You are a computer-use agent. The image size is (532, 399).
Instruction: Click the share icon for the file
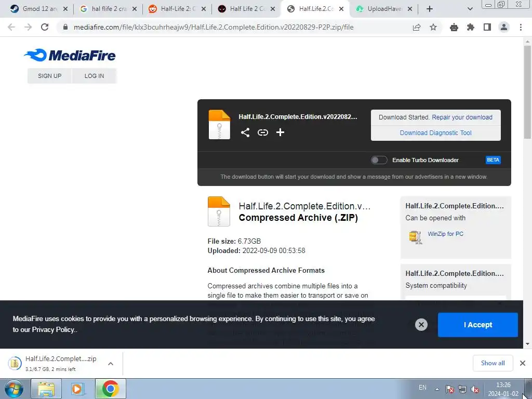[245, 132]
